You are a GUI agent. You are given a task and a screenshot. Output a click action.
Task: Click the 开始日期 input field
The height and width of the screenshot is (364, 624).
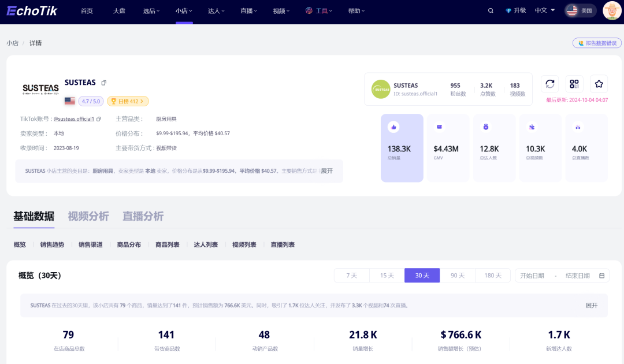(532, 276)
